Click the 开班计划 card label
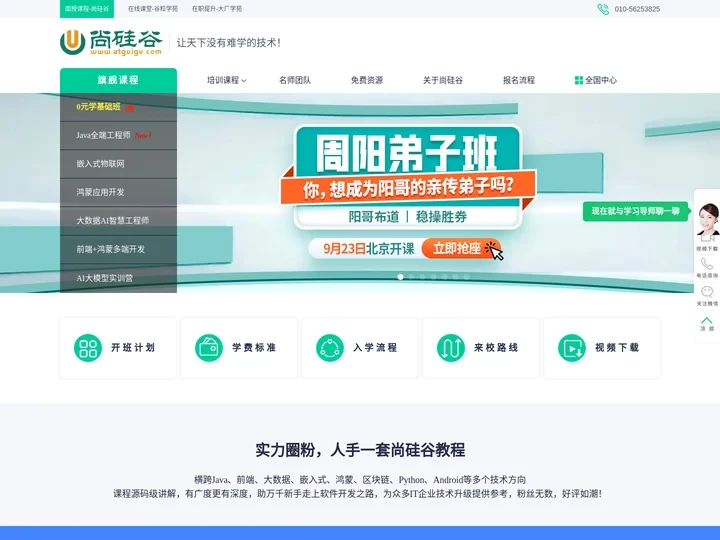 (x=133, y=348)
